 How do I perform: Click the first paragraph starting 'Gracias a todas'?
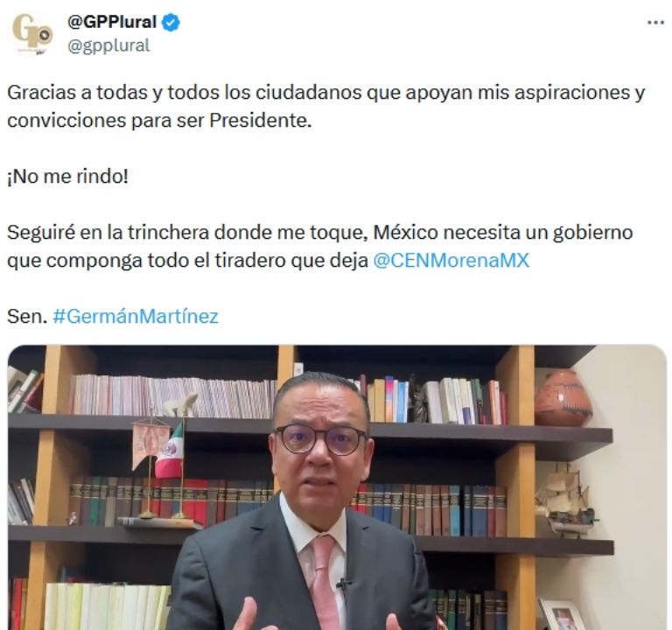tap(325, 106)
